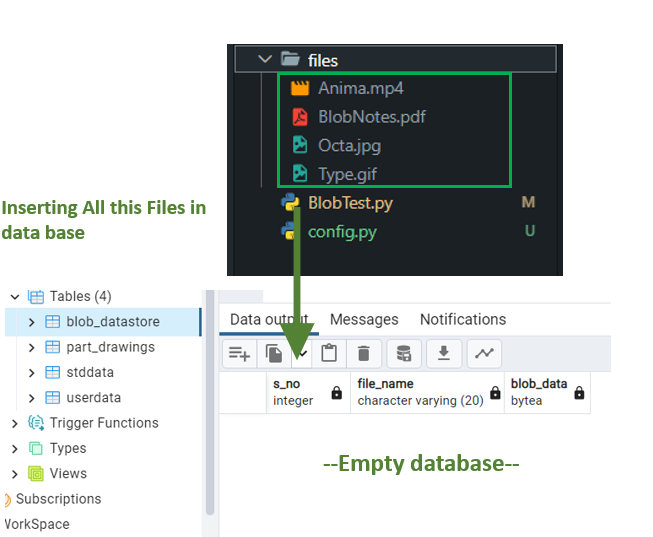This screenshot has height=537, width=653.
Task: Click the lock icon in file_name column
Action: 495,392
